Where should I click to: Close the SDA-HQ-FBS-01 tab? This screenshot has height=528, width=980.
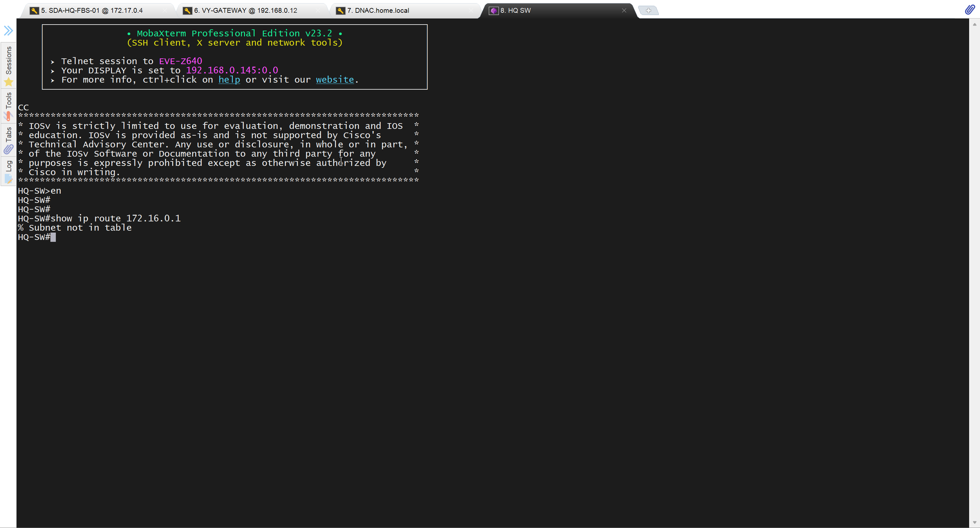point(165,11)
